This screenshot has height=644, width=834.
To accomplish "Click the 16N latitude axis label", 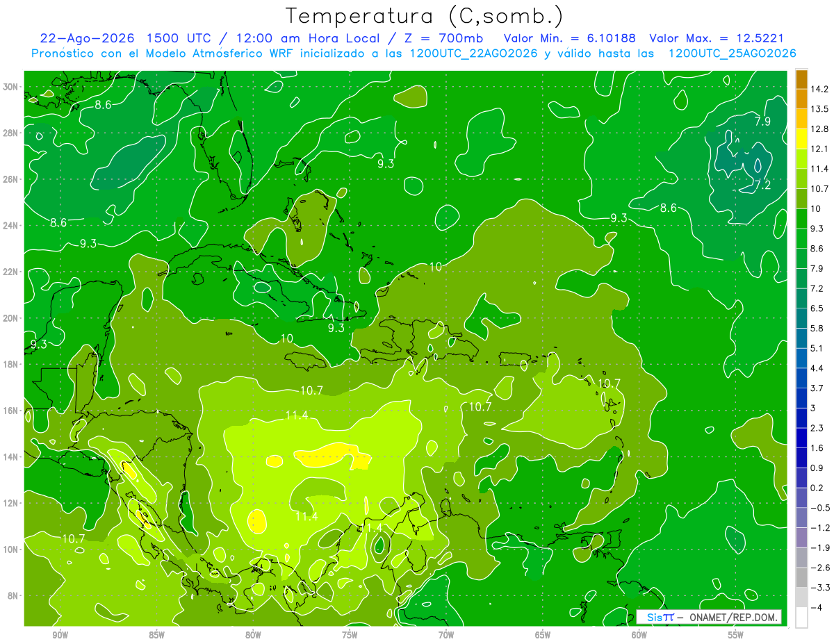I will [10, 411].
